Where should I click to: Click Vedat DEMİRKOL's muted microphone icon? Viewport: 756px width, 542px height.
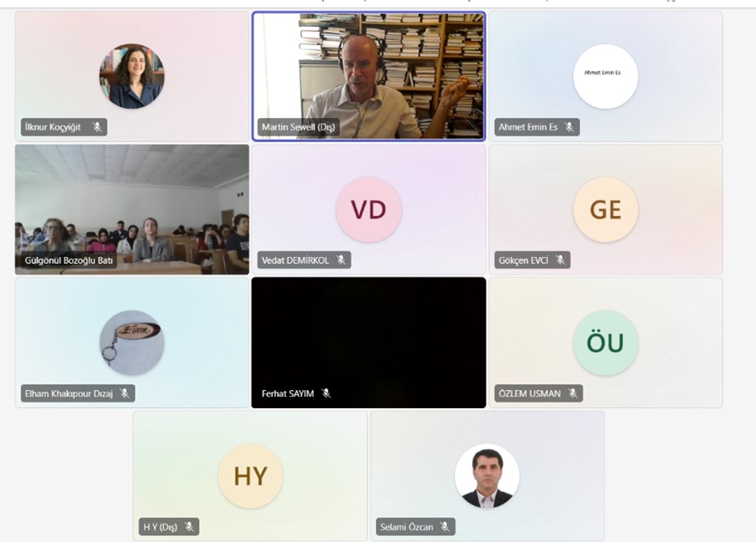341,260
